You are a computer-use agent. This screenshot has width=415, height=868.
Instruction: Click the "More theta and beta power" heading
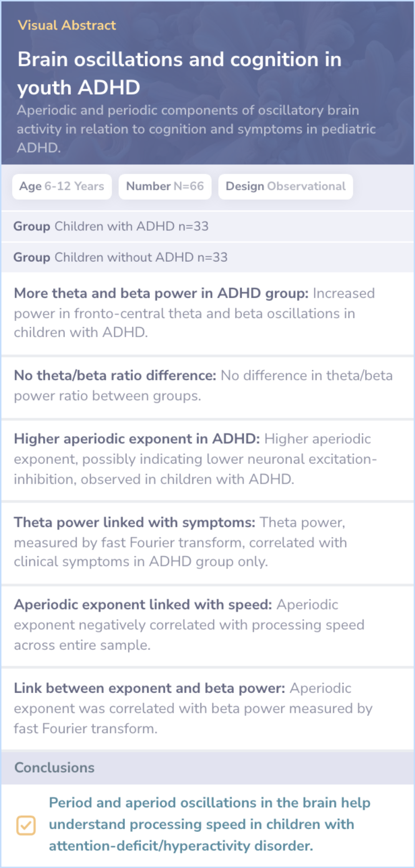click(x=161, y=293)
